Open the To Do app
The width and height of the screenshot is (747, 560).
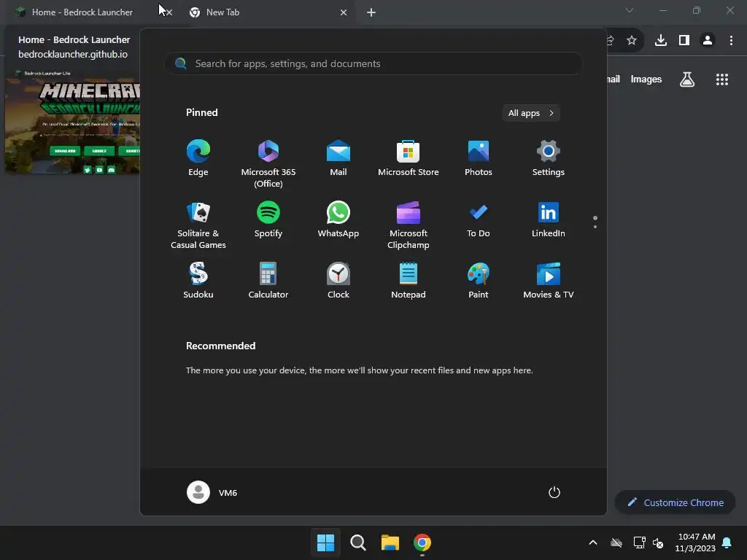(479, 219)
